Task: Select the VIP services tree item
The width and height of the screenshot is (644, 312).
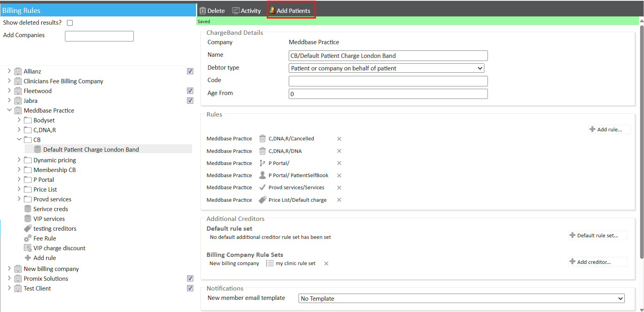Action: point(49,219)
